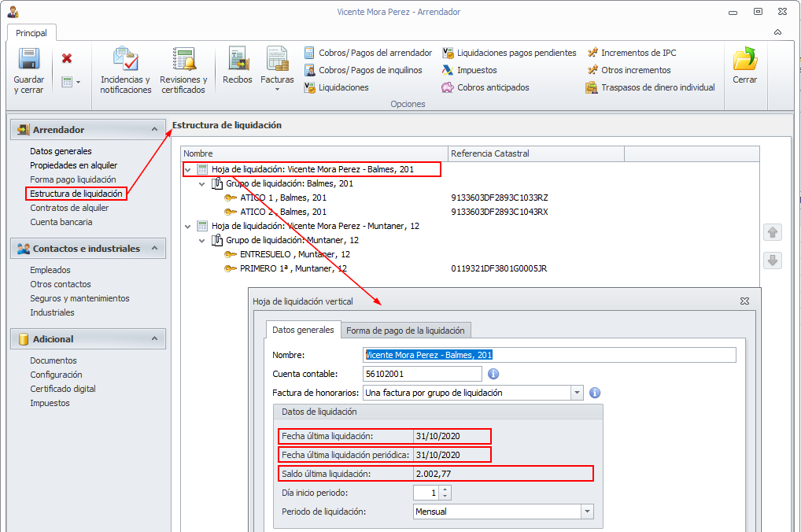Open Periodo de liquidación dropdown
The height and width of the screenshot is (532, 801).
[586, 512]
